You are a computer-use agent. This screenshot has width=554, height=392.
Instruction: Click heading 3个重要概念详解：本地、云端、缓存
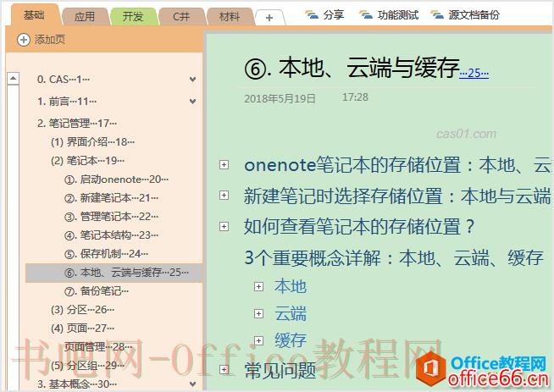tap(394, 257)
